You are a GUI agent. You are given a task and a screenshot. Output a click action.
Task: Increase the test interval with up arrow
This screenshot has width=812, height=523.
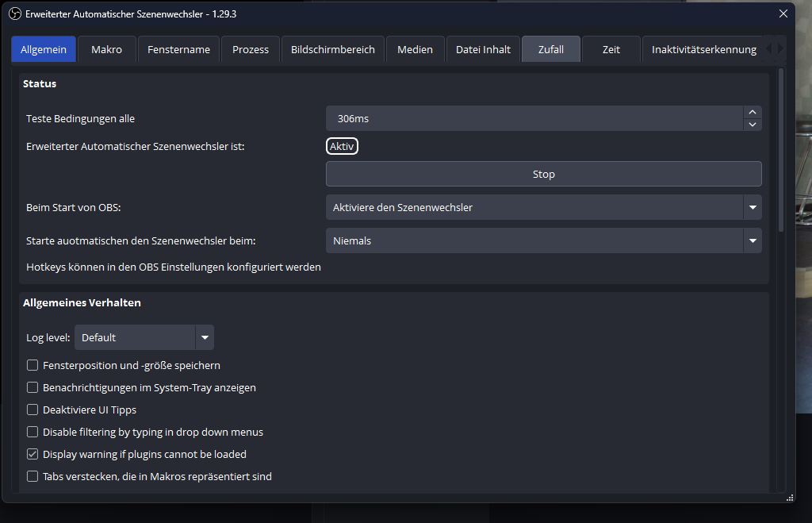[753, 113]
